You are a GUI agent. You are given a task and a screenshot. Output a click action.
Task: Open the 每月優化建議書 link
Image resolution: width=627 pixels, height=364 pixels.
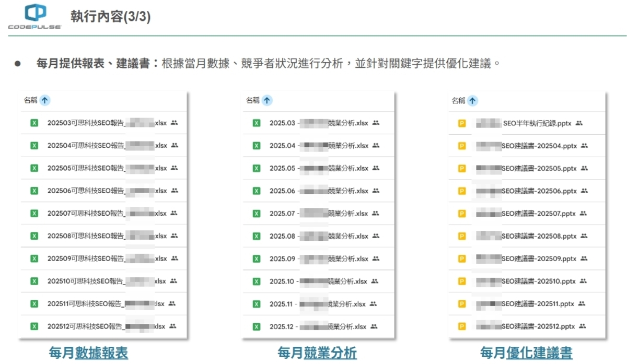(x=526, y=353)
